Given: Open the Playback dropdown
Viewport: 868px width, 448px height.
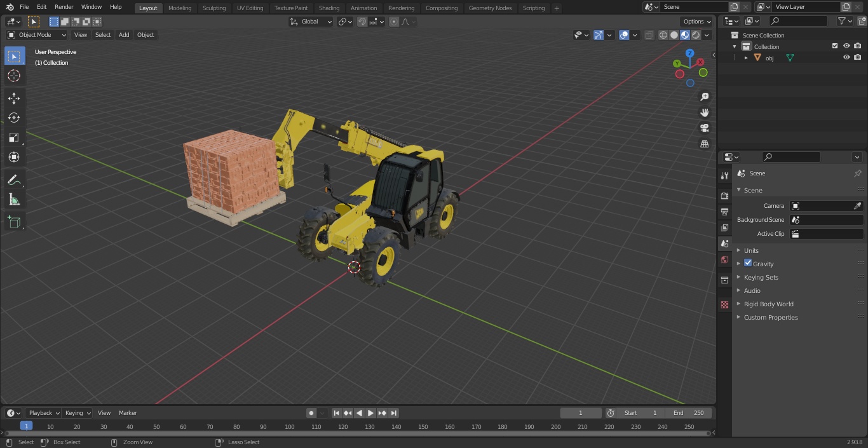Looking at the screenshot, I should [x=43, y=413].
